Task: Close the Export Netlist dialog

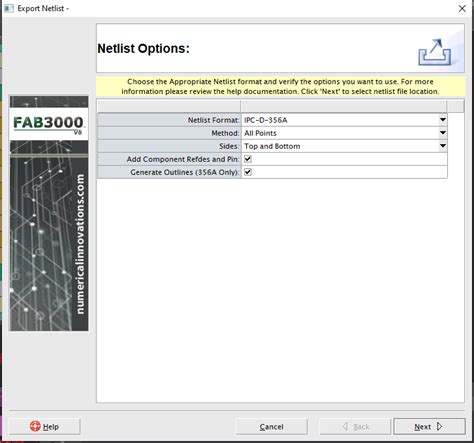Action: coord(462,9)
